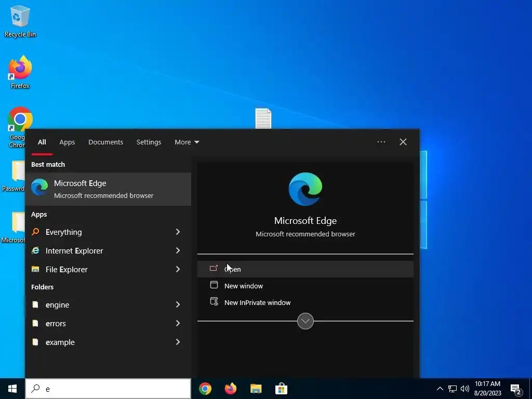Choose New window for Microsoft Edge
The width and height of the screenshot is (532, 399).
click(x=305, y=286)
